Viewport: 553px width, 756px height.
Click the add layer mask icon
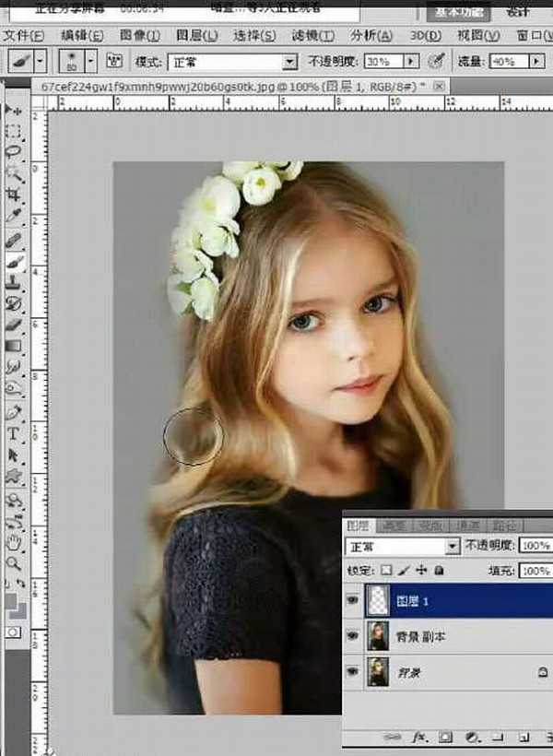coord(443,738)
